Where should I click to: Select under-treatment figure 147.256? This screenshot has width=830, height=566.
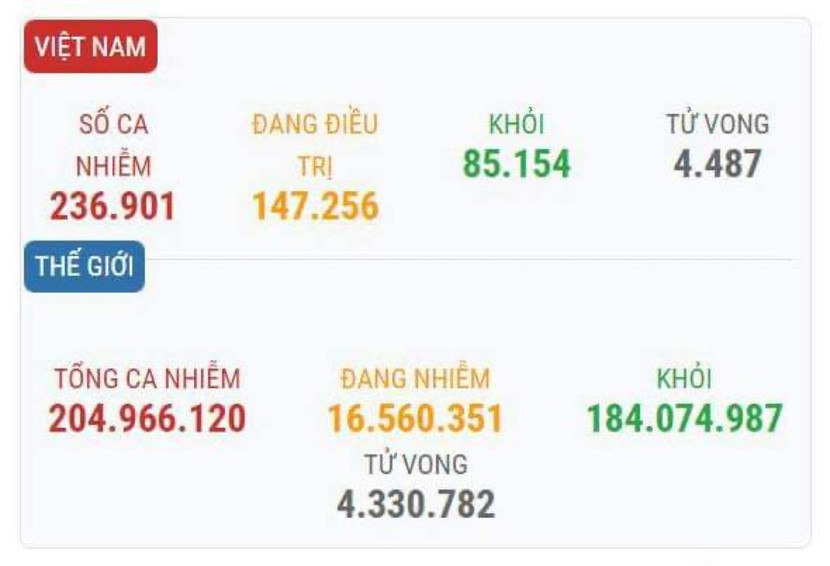(x=315, y=206)
